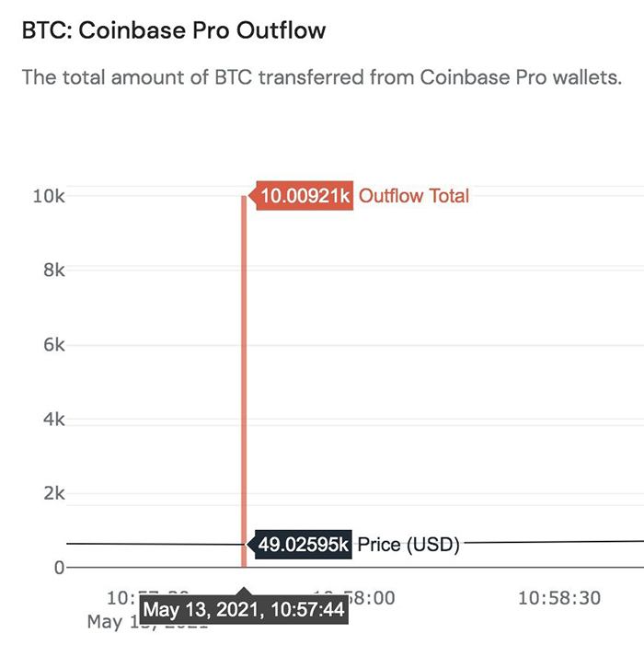Viewport: 644px width, 645px height.
Task: Select the Price (USD) series label
Action: tap(408, 545)
